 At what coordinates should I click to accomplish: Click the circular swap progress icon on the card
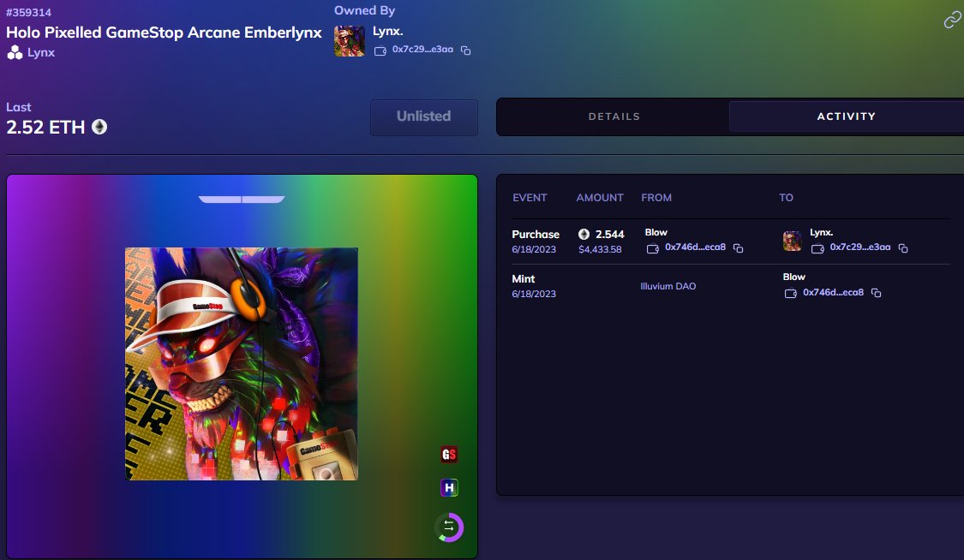[449, 527]
